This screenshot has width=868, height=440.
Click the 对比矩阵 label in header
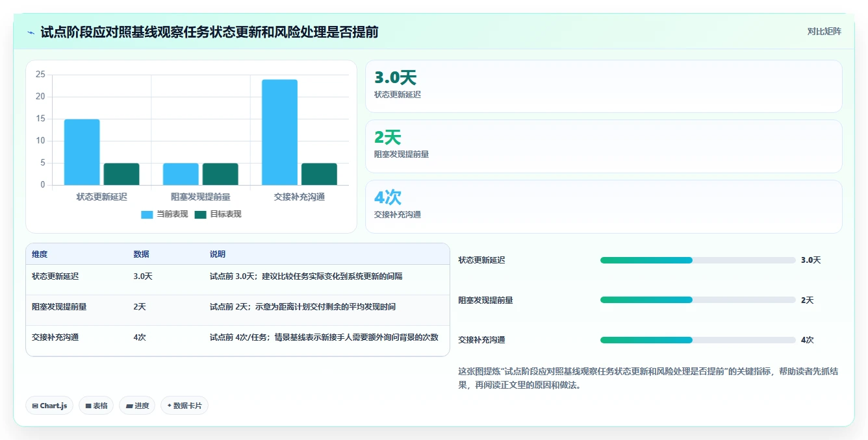click(824, 32)
